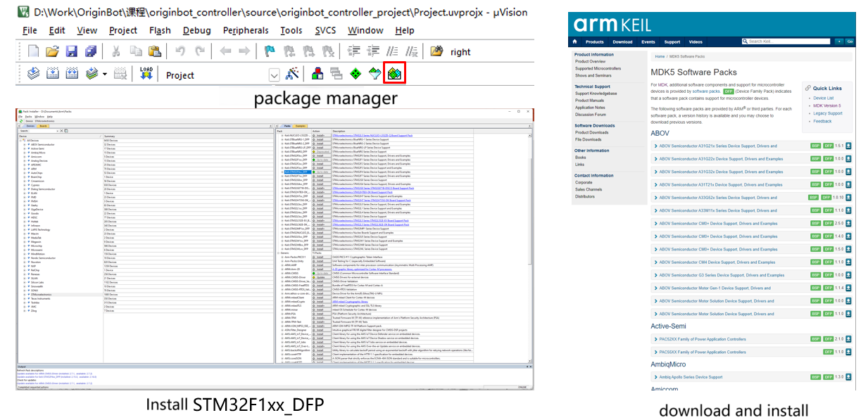868x420 pixels.
Task: Click the PAC52XX download icon
Action: [848, 339]
